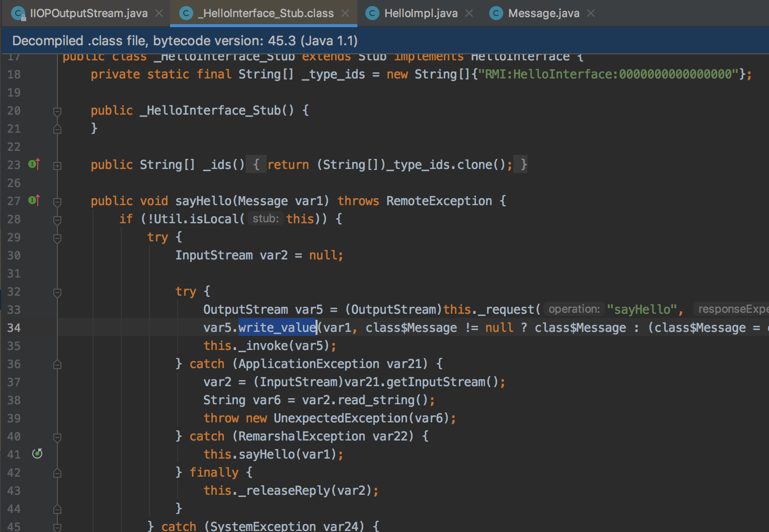The image size is (769, 532).
Task: Click the class icon on IIOPOutputStream.java tab
Action: tap(19, 14)
